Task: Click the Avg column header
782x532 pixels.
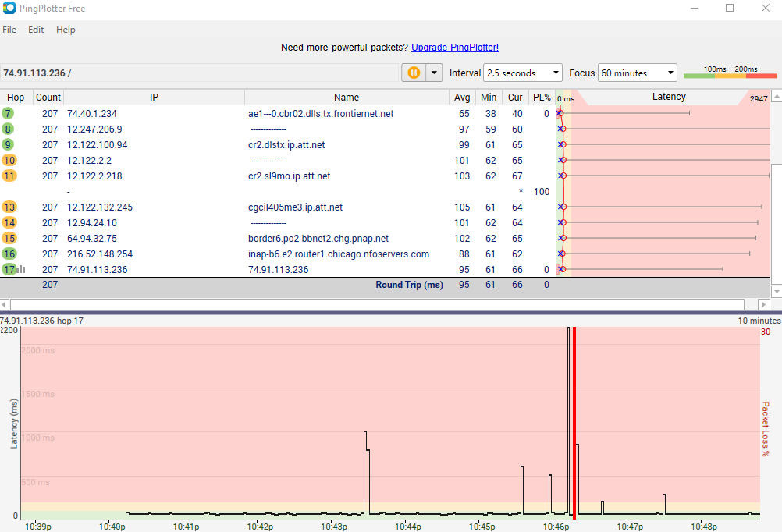Action: pos(462,98)
